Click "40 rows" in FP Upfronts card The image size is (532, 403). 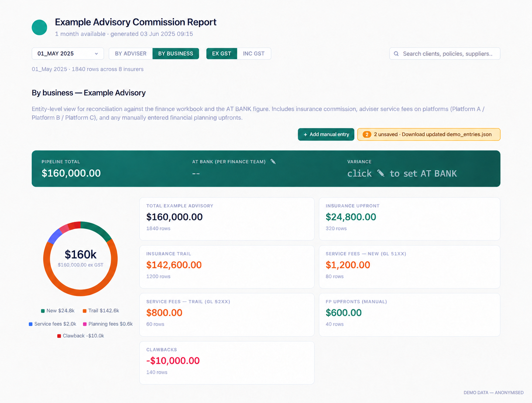334,324
